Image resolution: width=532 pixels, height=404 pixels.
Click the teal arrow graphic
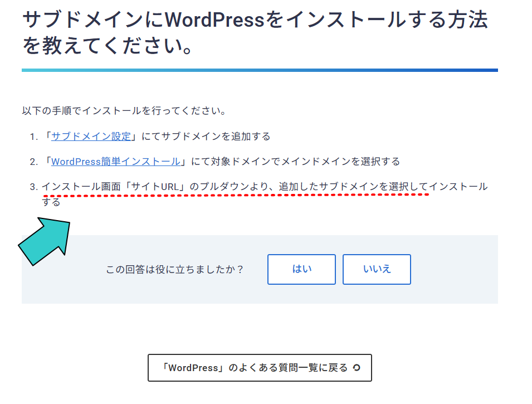tap(47, 241)
